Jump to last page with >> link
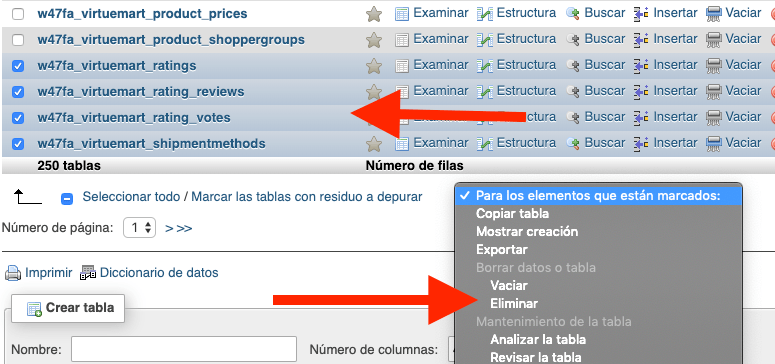Screen dimensions: 775x364 [184, 228]
